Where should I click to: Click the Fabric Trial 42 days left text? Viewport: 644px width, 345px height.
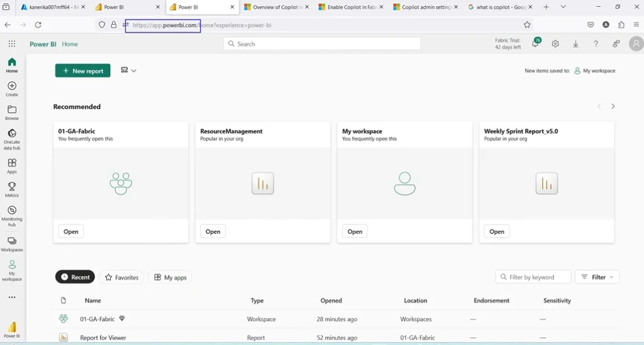[x=508, y=43]
